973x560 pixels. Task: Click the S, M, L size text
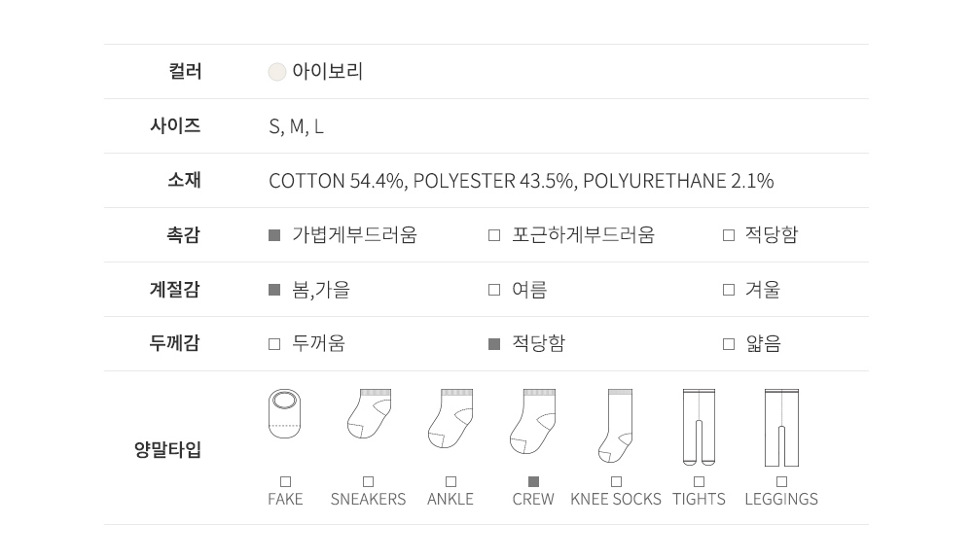296,126
